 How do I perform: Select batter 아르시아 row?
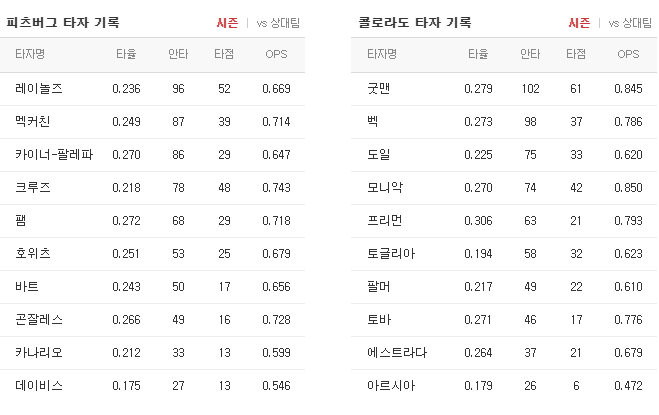click(x=504, y=386)
